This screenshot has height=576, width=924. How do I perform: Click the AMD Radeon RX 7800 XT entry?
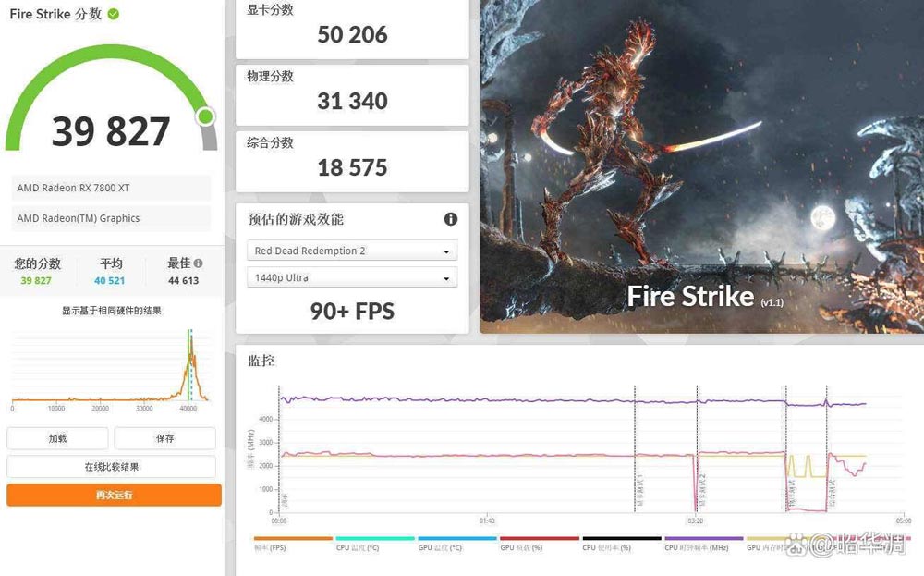coord(112,188)
